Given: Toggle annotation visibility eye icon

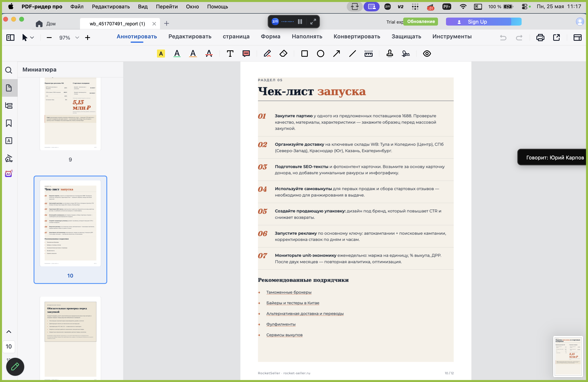Looking at the screenshot, I should [427, 54].
